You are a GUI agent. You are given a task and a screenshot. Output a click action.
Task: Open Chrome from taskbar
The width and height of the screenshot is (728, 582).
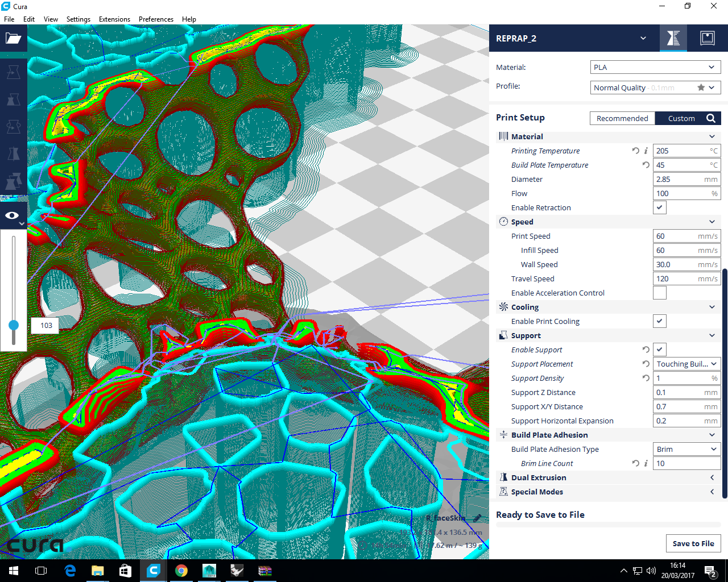[x=181, y=571]
